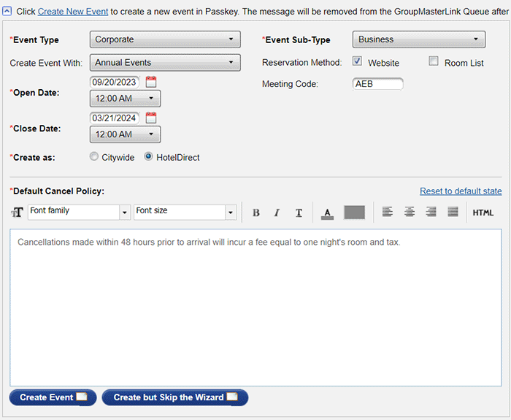The image size is (511, 420).
Task: Toggle Underline formatting in editor
Action: coord(299,213)
